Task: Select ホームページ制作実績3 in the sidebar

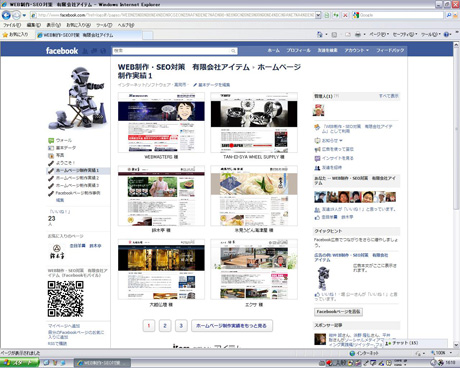Action: click(77, 185)
